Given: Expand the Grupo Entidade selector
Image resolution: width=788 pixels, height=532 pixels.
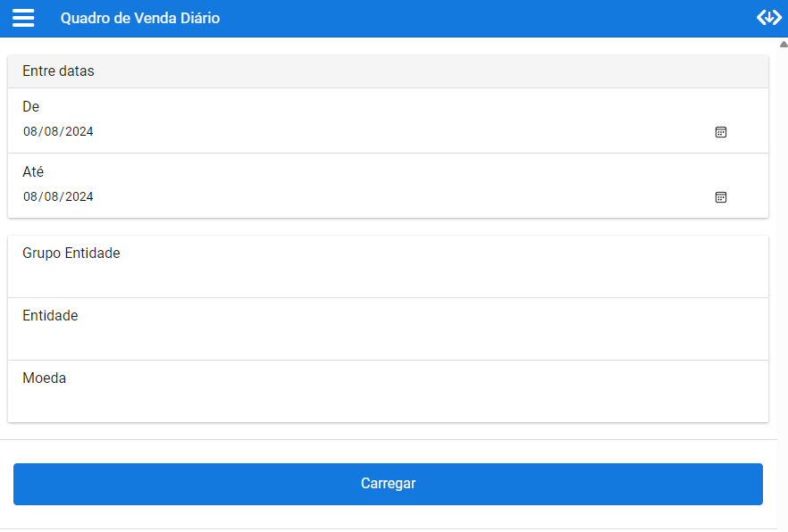Looking at the screenshot, I should pos(388,267).
